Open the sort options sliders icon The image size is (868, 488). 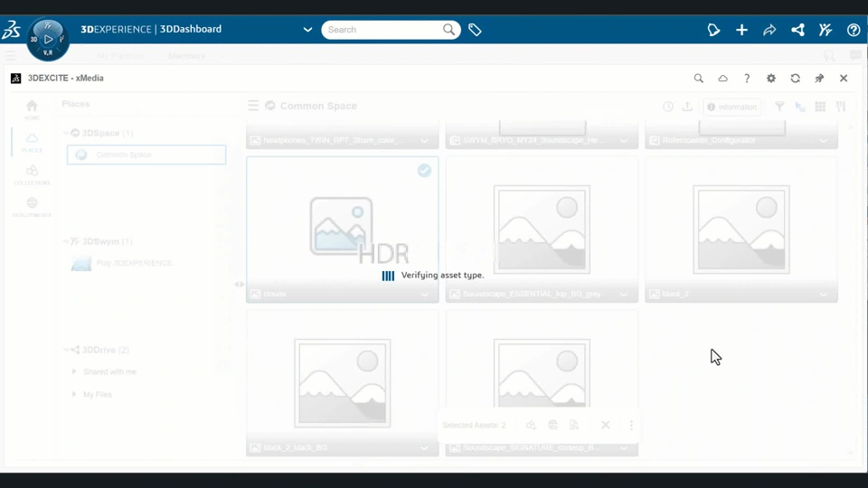(841, 107)
